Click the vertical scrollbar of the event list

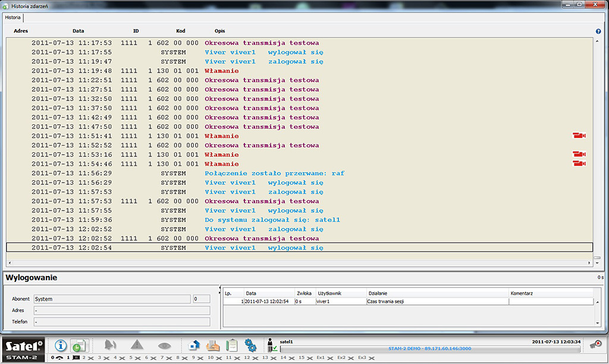[597, 149]
